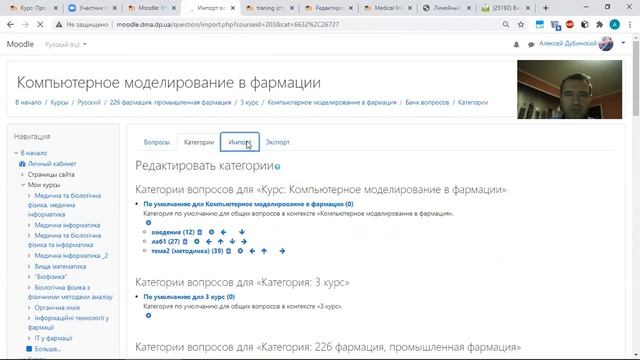Image resolution: width=640 pixels, height=360 pixels.
Task: Open help icon beside Редактировать категории
Action: [x=278, y=167]
